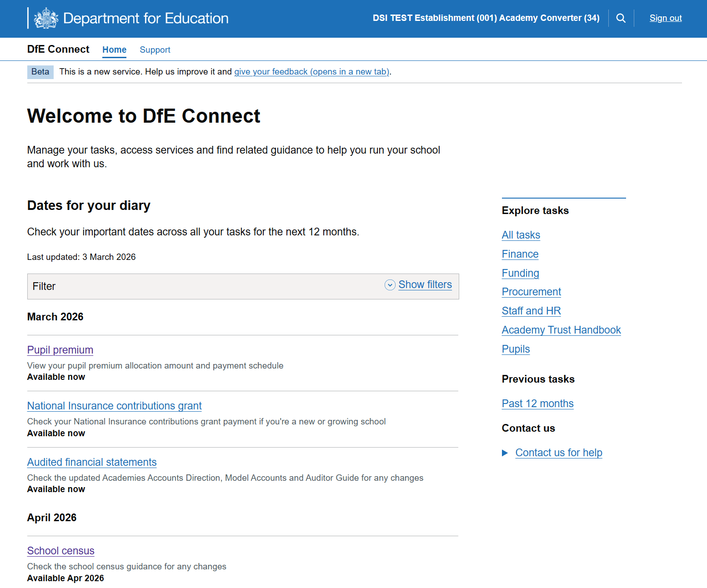
Task: Open the Pupil premium task
Action: point(60,350)
